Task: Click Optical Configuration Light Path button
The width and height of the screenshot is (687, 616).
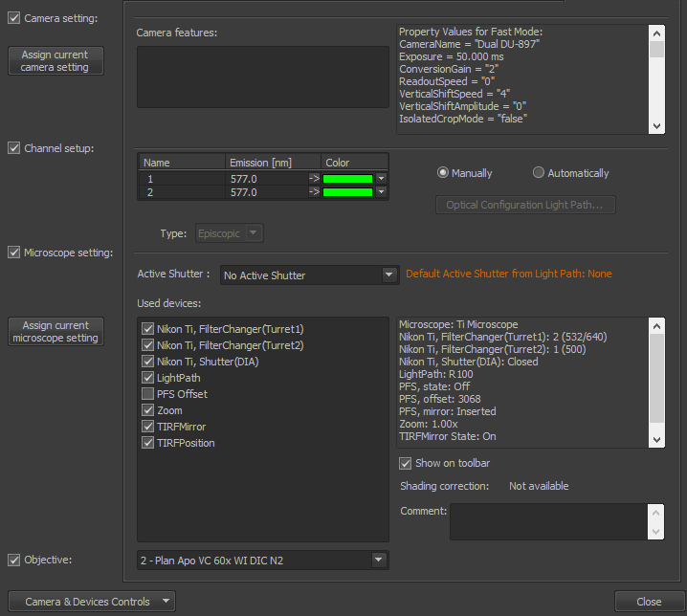Action: tap(525, 205)
